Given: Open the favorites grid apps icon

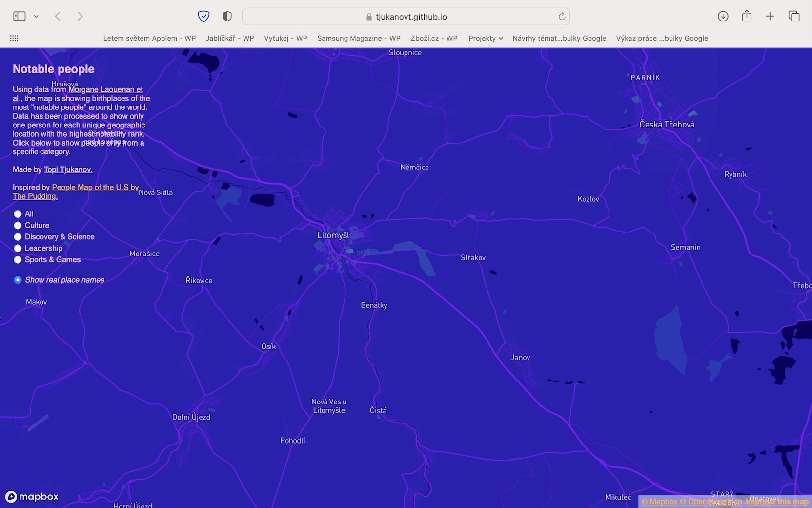Looking at the screenshot, I should point(14,38).
